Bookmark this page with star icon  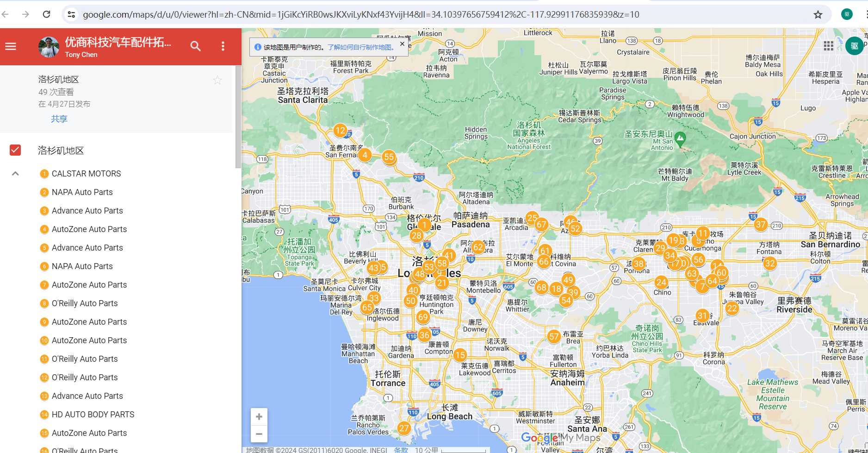(x=818, y=14)
